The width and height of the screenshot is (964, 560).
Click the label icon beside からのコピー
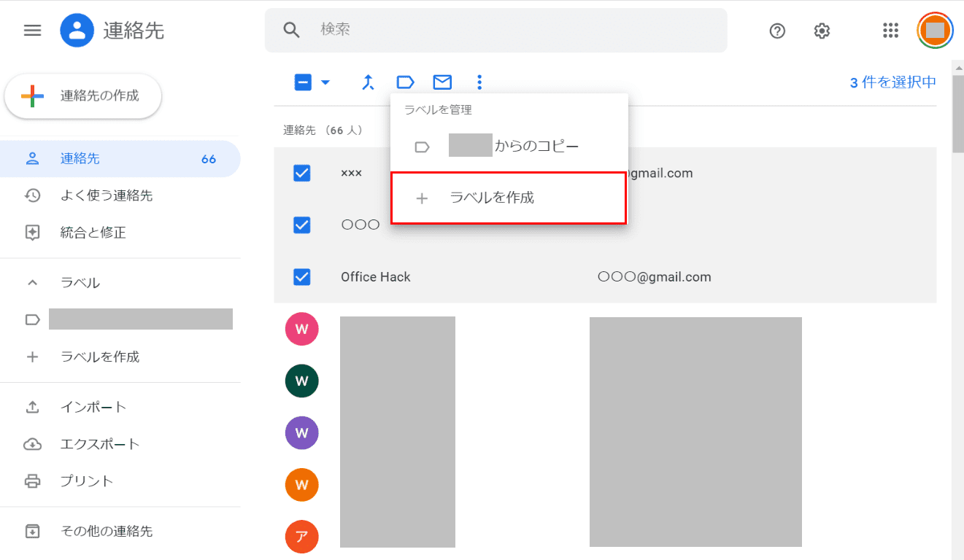[422, 147]
